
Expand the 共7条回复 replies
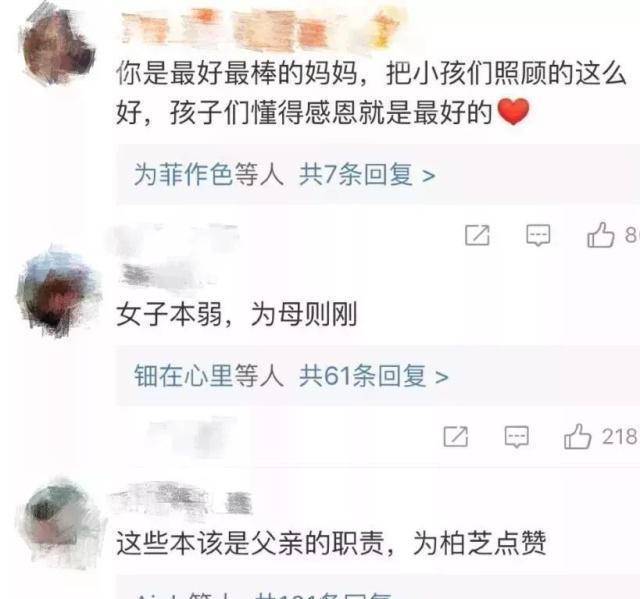tap(367, 175)
